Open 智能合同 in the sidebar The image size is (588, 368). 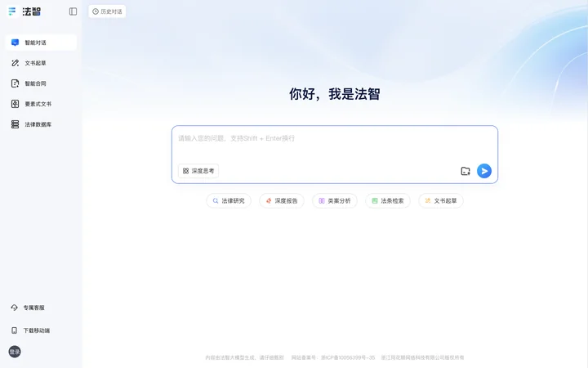(42, 83)
